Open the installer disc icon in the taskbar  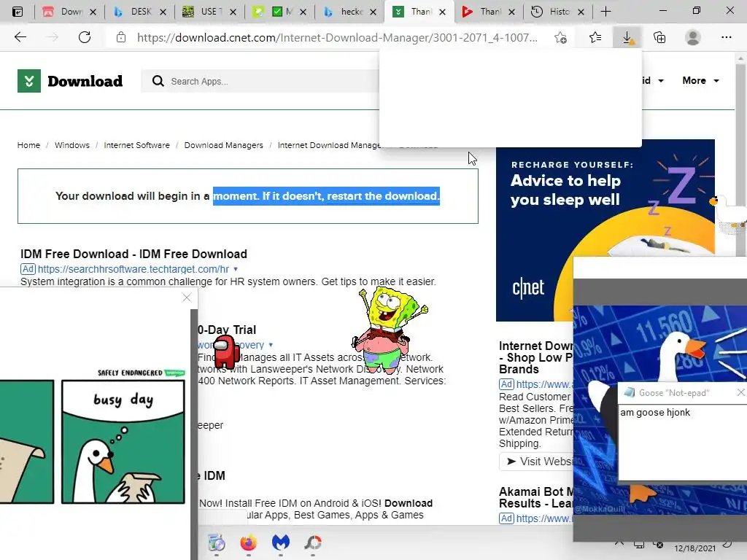tap(216, 542)
